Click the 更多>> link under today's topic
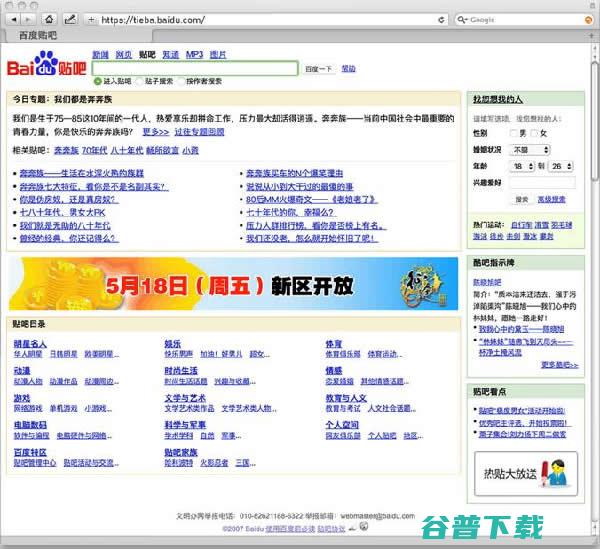The image size is (600, 549). click(156, 132)
